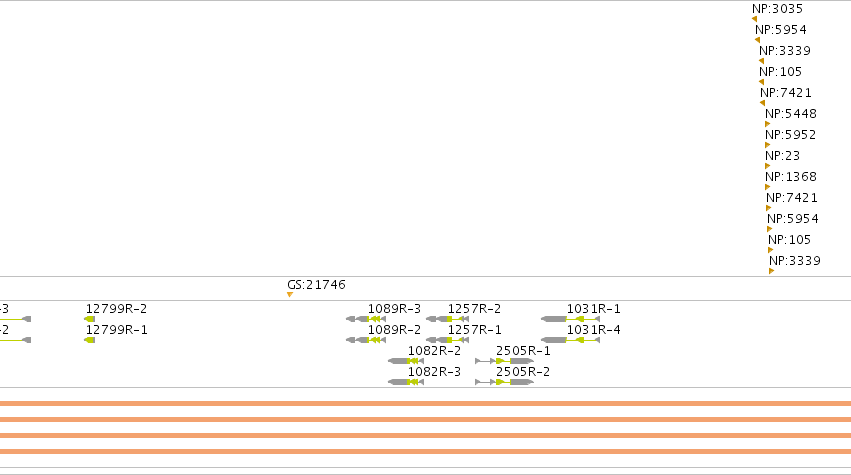Select the NP:5448 feature label
Viewport: 851px width, 475px height.
point(791,114)
